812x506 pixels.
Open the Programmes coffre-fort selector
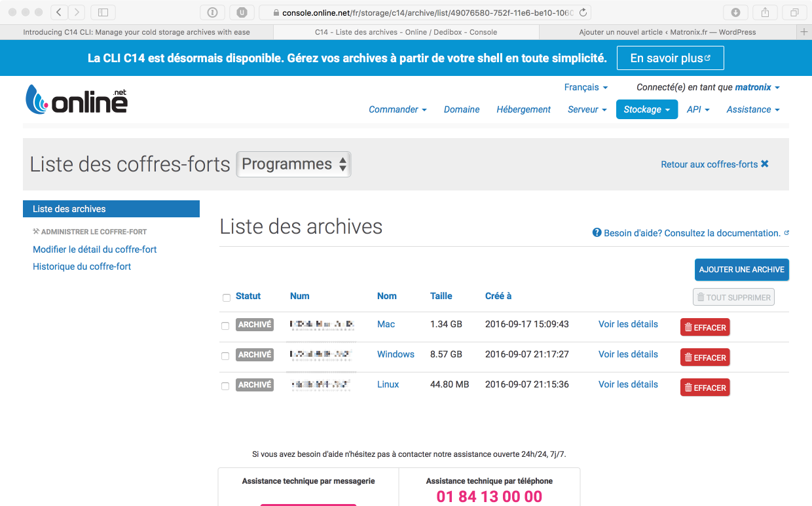click(293, 164)
